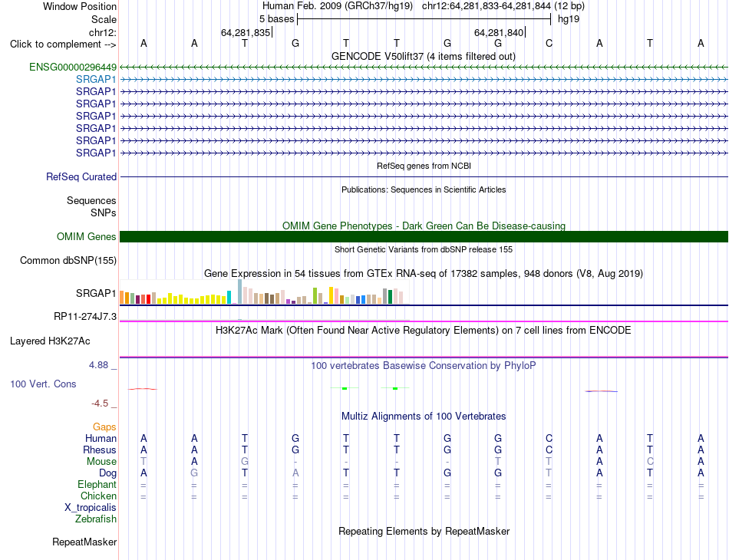729x560 pixels.
Task: Open the ENSG00000296449 gene label
Action: tap(73, 67)
